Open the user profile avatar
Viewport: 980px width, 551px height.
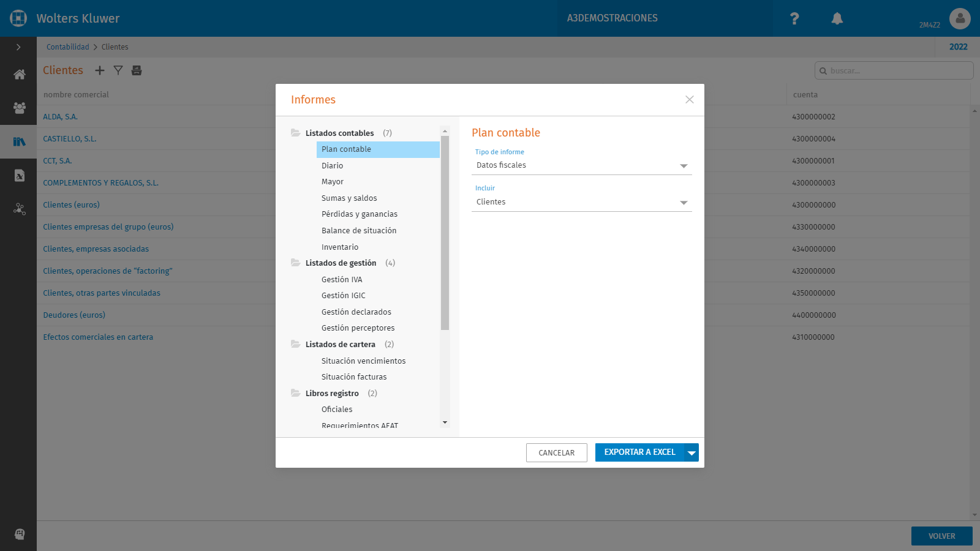[x=960, y=18]
